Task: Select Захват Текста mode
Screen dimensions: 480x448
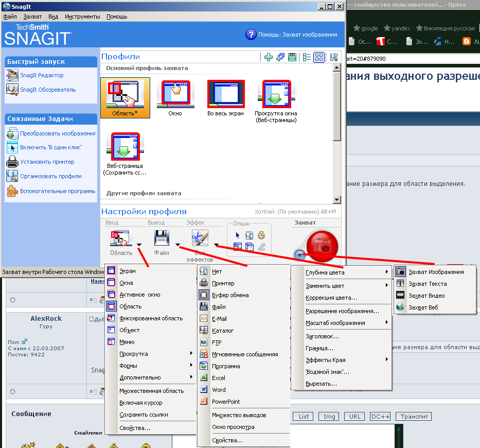Action: [435, 284]
